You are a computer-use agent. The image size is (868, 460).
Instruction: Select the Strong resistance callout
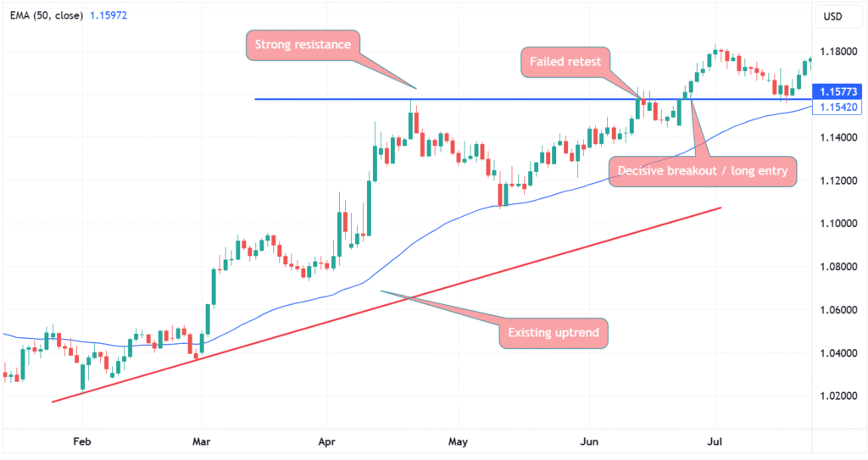tap(303, 45)
